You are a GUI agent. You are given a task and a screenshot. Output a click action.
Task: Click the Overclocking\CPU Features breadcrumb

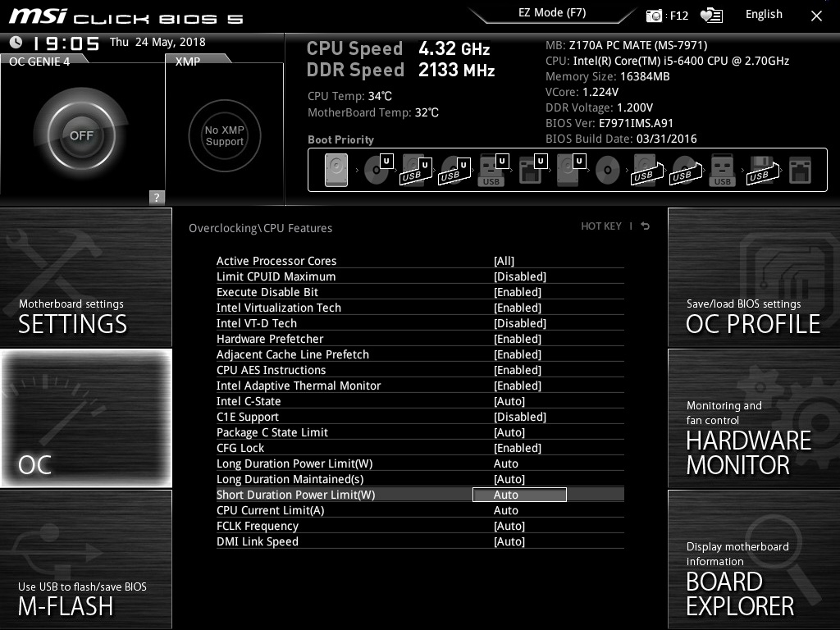point(260,228)
